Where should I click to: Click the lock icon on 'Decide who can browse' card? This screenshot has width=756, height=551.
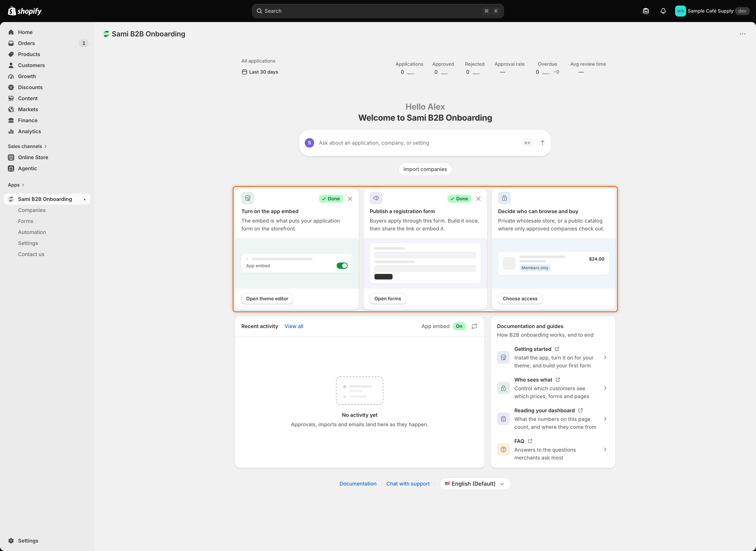tap(504, 198)
